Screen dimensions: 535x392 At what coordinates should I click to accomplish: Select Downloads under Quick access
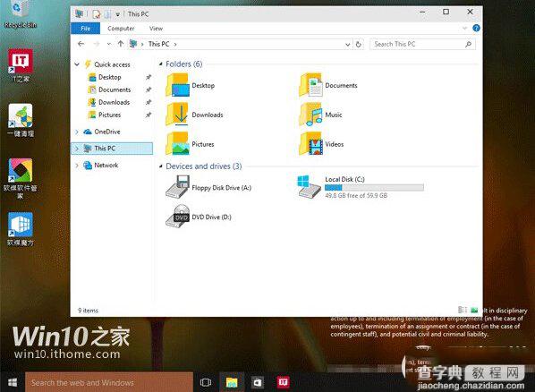pos(114,102)
